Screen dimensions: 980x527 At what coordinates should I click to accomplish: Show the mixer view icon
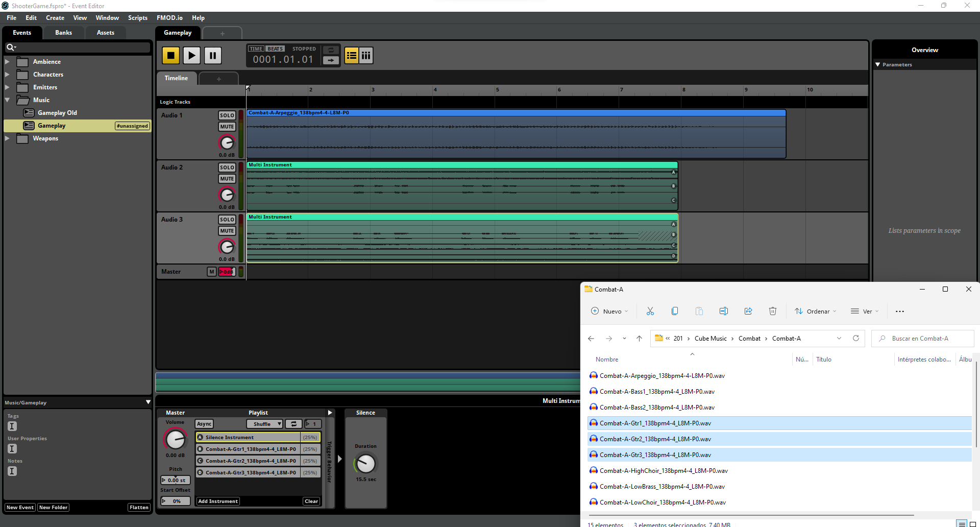click(366, 55)
